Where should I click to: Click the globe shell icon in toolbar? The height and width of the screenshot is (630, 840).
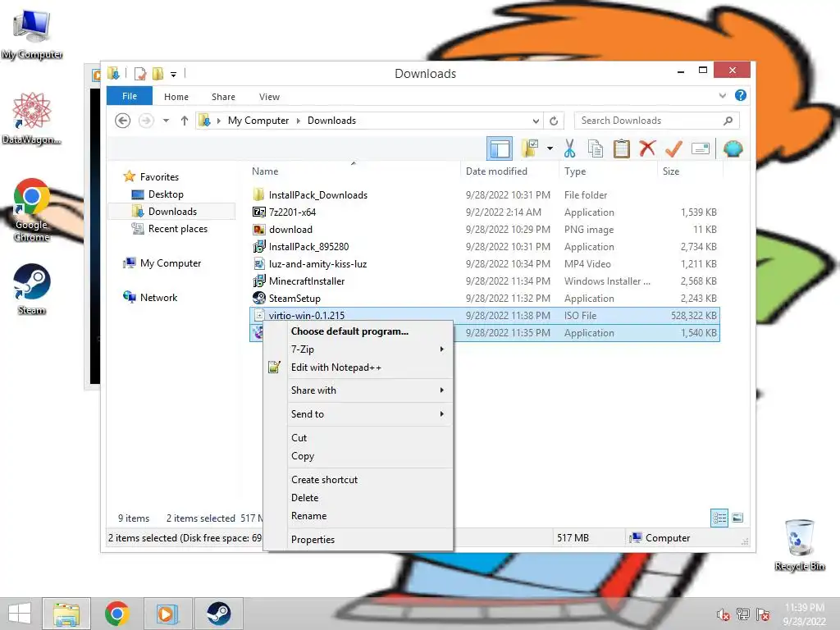[x=733, y=148]
